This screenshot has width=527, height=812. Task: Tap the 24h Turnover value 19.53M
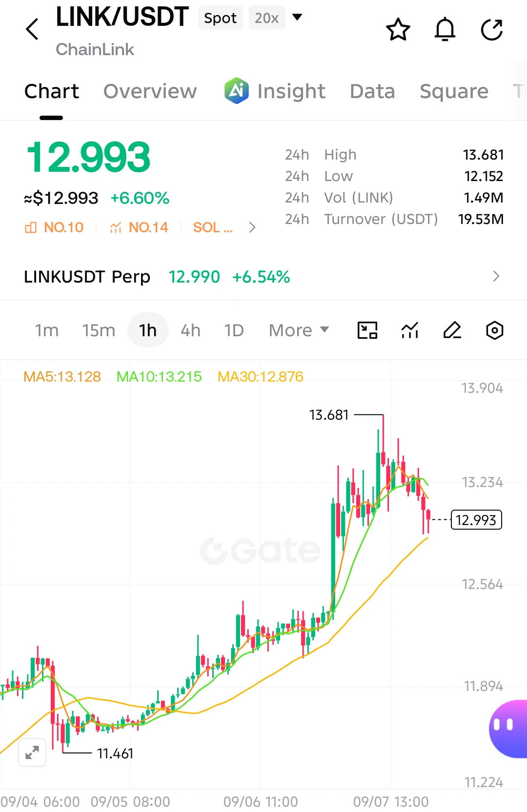481,219
